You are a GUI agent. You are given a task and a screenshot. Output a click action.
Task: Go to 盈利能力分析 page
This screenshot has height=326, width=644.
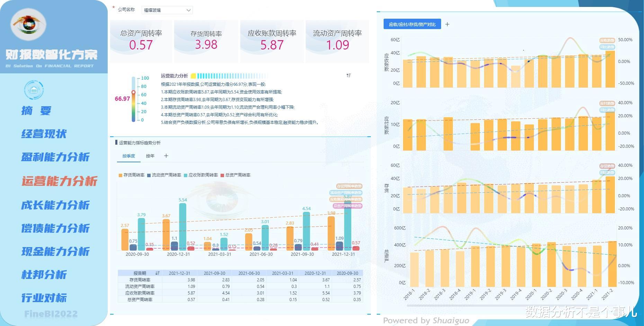55,157
